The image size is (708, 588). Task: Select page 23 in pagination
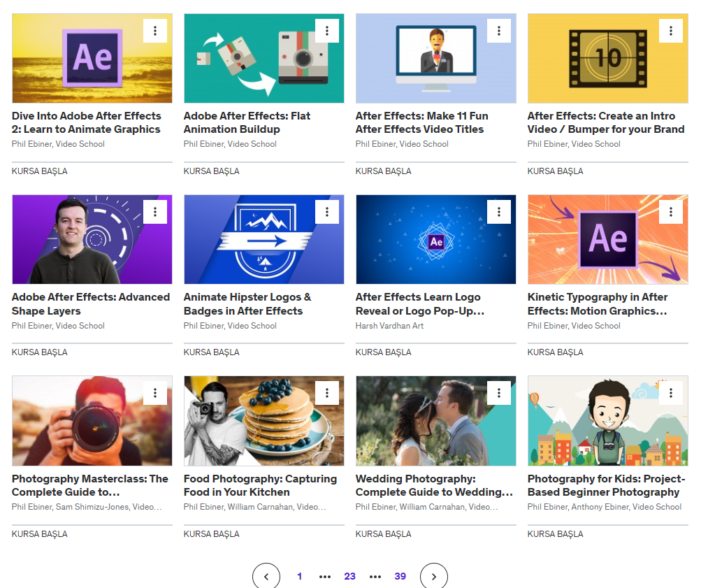click(x=350, y=576)
